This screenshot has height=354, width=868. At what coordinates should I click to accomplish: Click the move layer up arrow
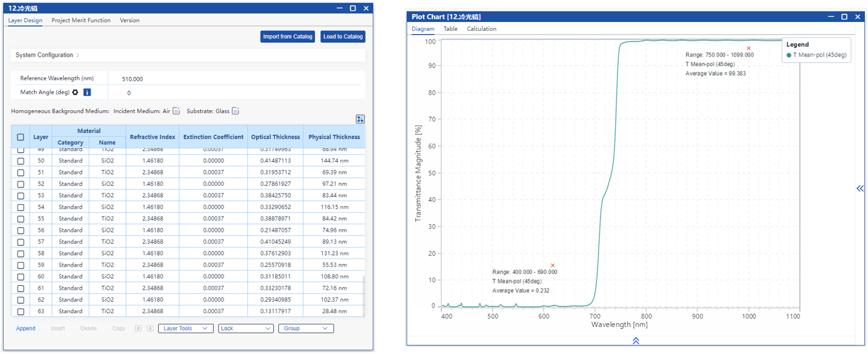pyautogui.click(x=138, y=328)
